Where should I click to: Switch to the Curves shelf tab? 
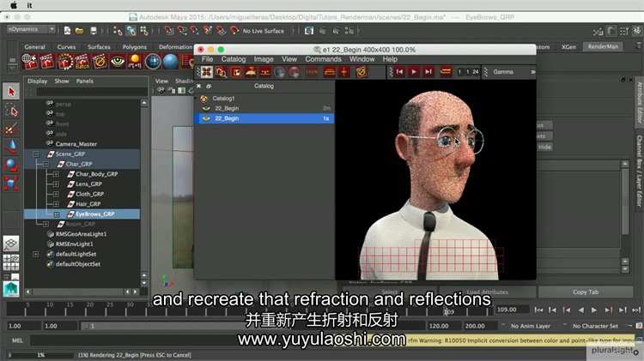(66, 47)
